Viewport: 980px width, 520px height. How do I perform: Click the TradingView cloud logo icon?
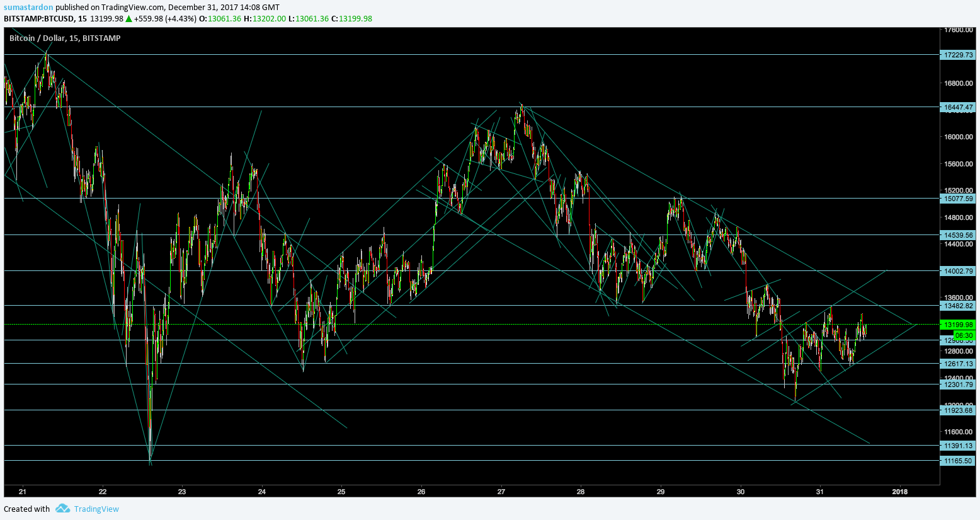coord(62,509)
